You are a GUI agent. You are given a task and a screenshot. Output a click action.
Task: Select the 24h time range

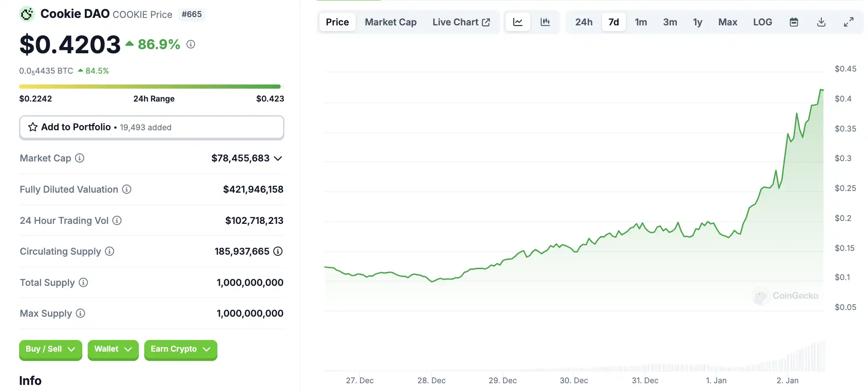click(x=584, y=22)
